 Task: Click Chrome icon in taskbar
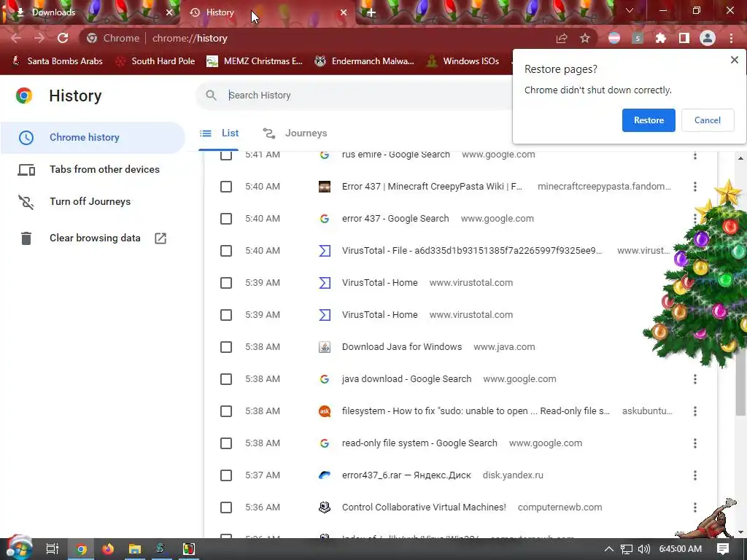[82, 549]
